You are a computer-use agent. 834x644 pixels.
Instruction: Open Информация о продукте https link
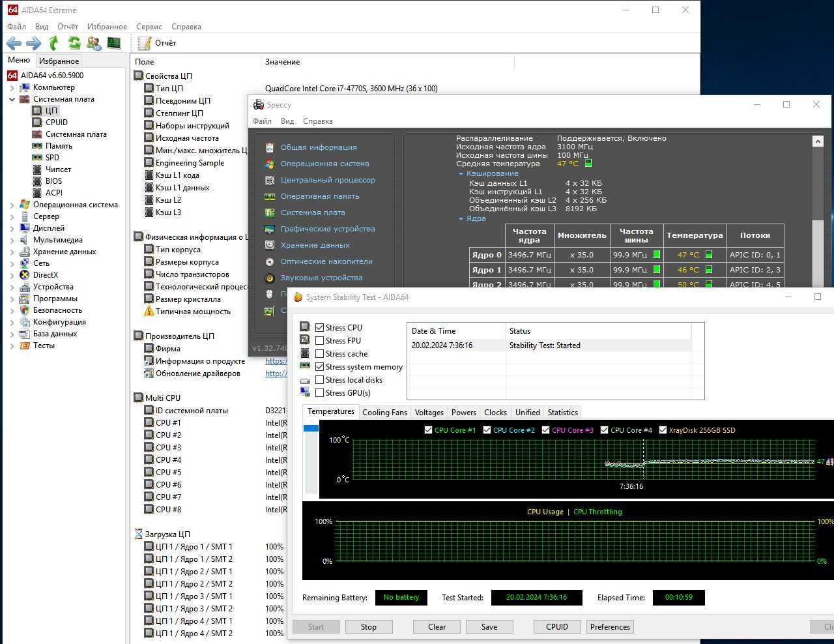[x=276, y=361]
